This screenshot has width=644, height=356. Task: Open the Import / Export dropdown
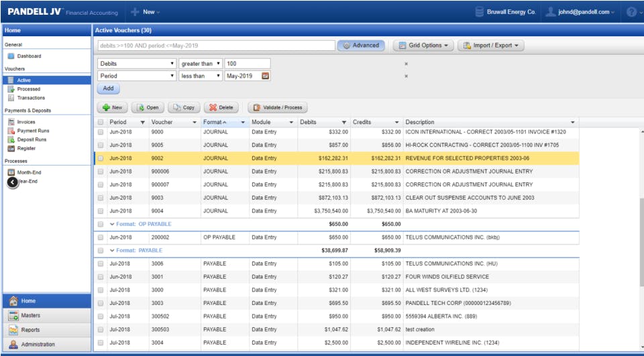[x=491, y=46]
